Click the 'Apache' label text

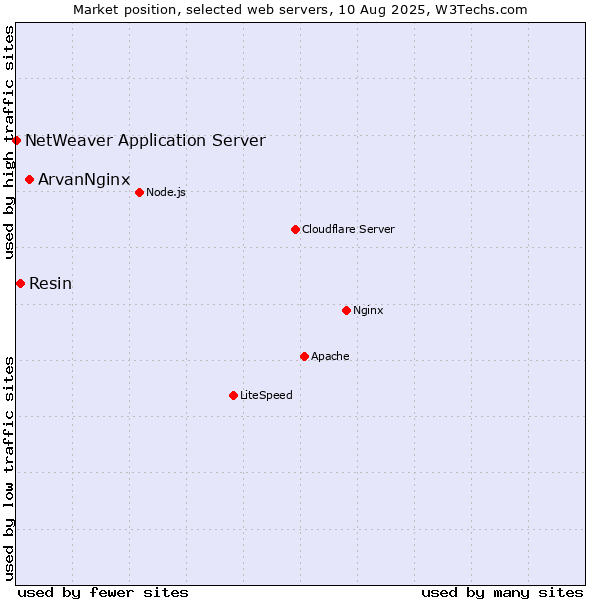click(330, 356)
